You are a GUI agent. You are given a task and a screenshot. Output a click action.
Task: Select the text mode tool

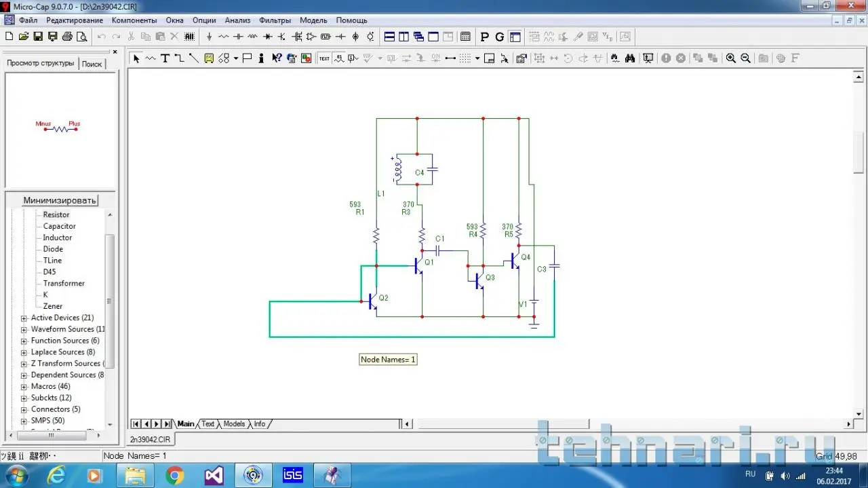click(165, 58)
